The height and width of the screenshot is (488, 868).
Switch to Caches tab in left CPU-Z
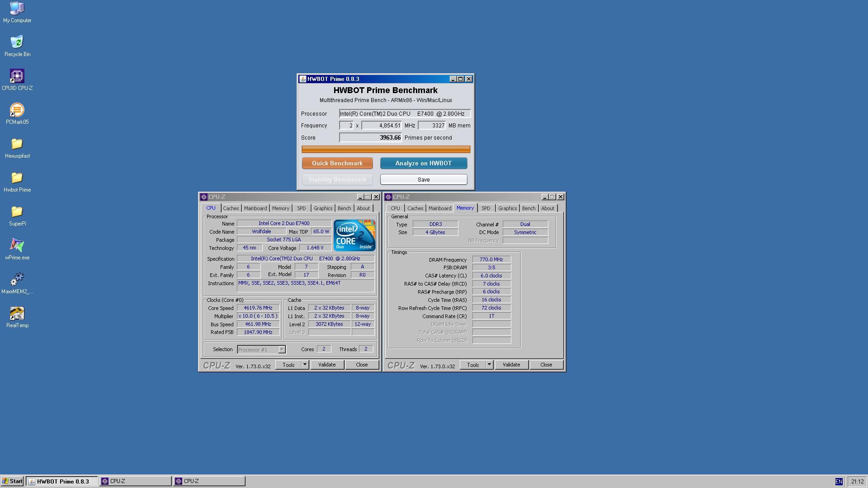231,208
